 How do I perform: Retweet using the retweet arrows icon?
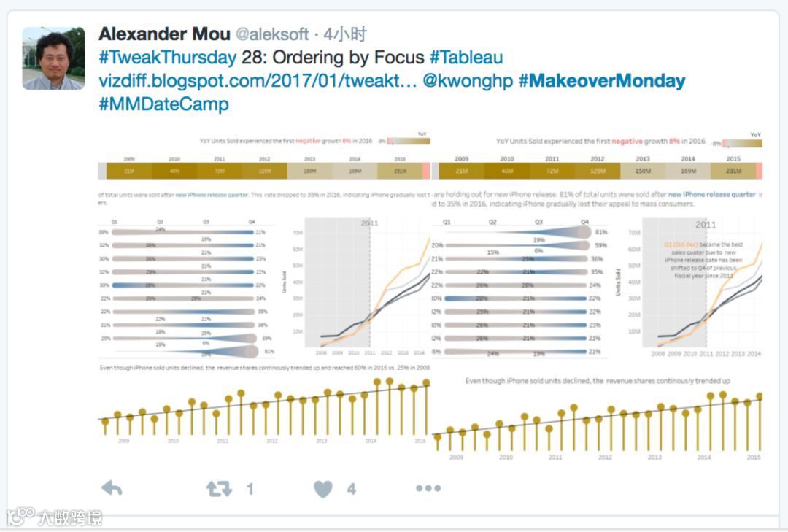click(x=219, y=488)
